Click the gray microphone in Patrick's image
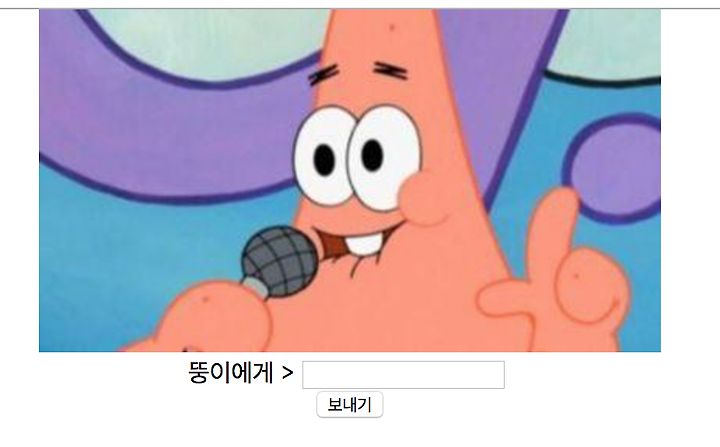 (x=279, y=260)
